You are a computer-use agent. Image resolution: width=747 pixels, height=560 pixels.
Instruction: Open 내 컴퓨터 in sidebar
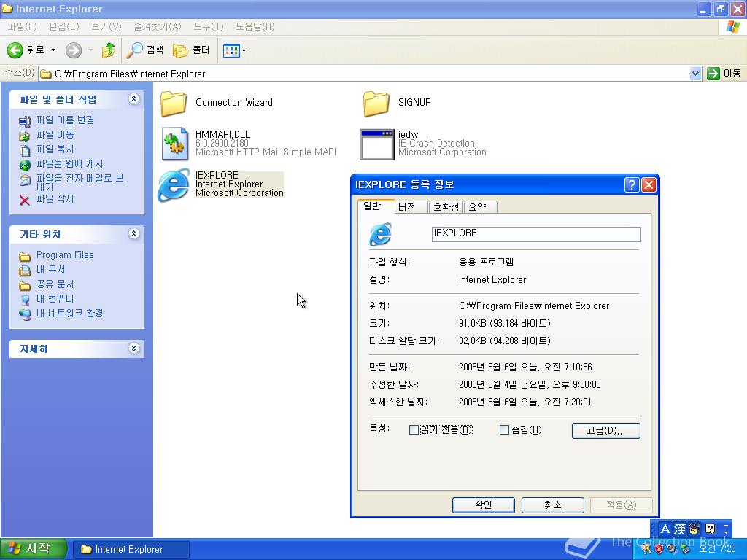tap(55, 298)
